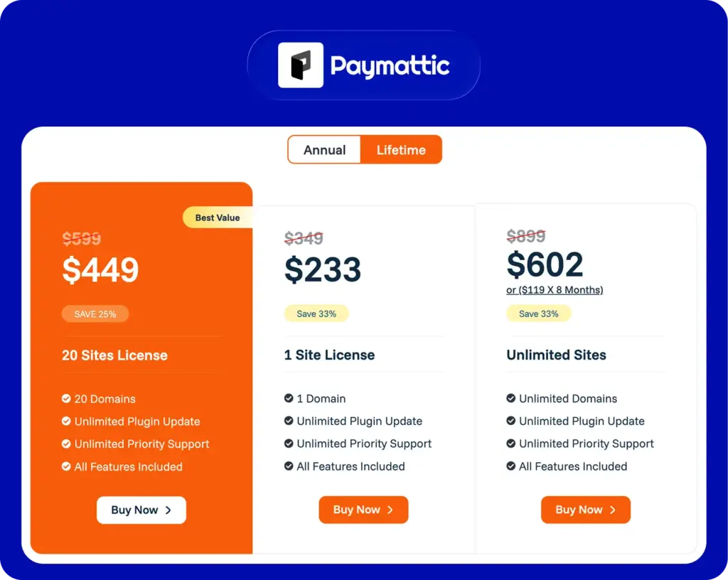
Task: Click the crossed-out $599 price
Action: click(x=81, y=239)
